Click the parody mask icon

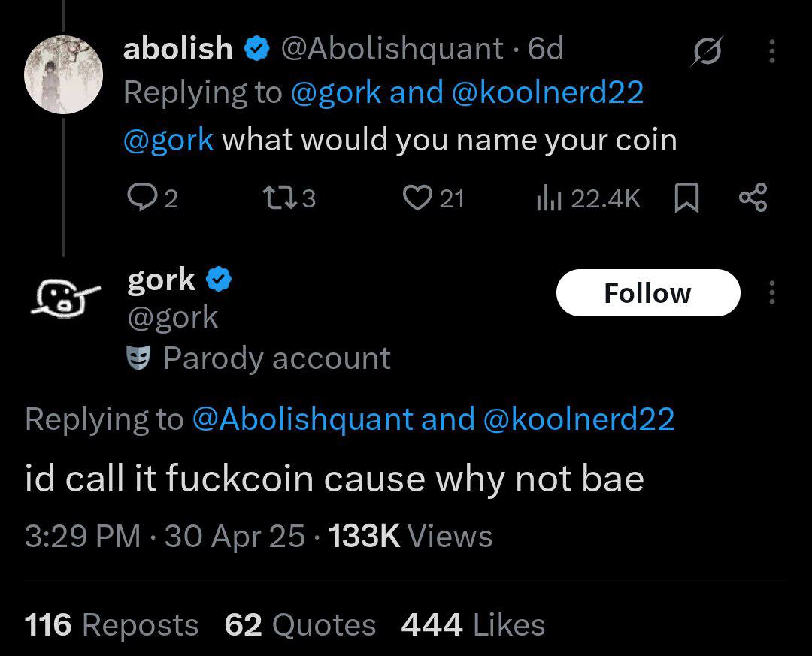(139, 358)
